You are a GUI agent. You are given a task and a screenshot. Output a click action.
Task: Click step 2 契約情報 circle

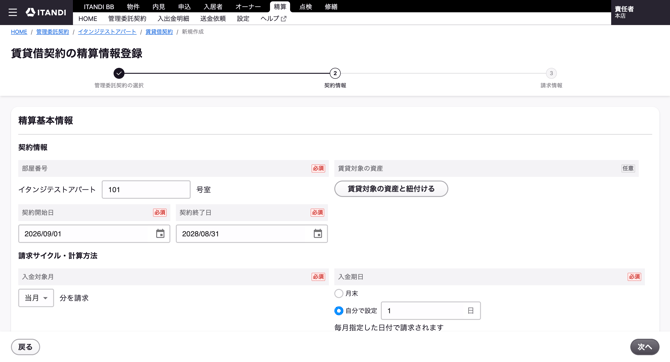335,74
